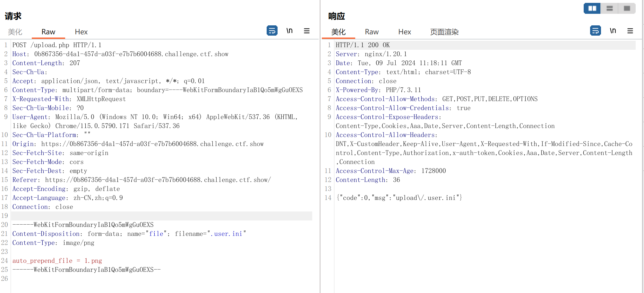Click the 响应 panel title
This screenshot has height=293, width=644.
tap(337, 16)
